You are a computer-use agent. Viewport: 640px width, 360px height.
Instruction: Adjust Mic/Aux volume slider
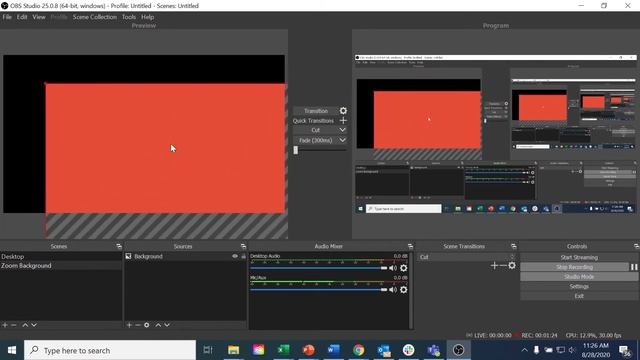(x=318, y=290)
